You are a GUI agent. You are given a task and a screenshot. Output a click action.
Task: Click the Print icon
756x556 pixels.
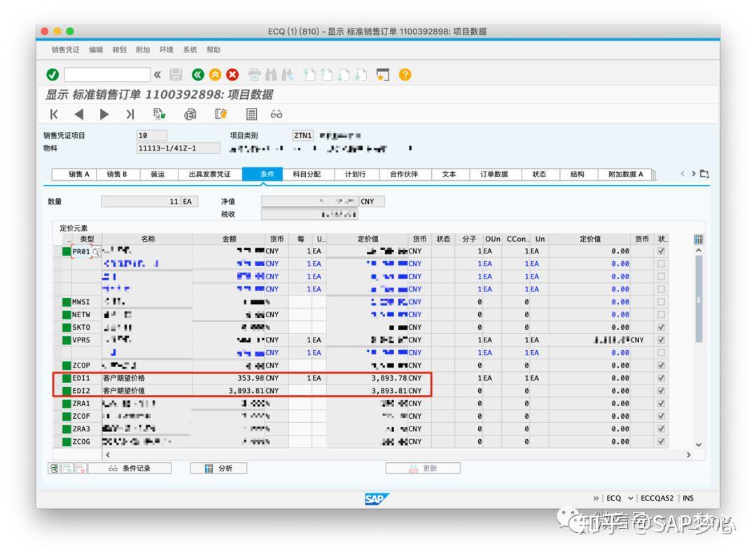[255, 75]
